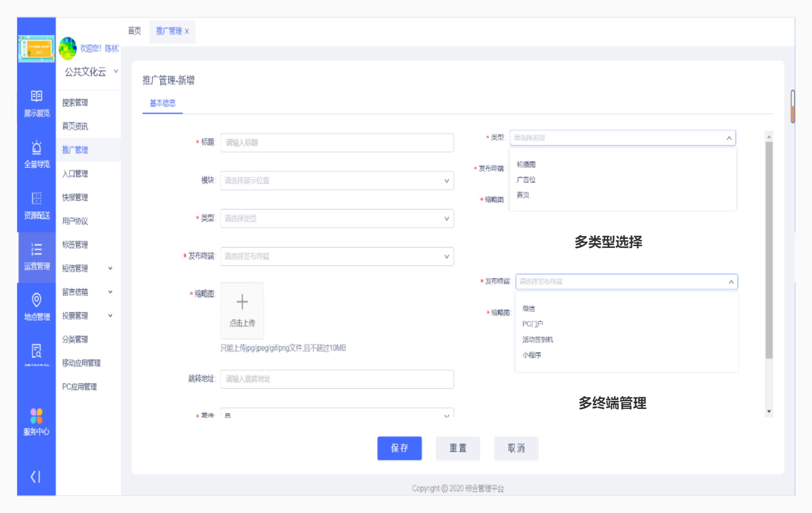812x513 pixels.
Task: Expand the 公共文化云 dropdown
Action: tap(91, 71)
